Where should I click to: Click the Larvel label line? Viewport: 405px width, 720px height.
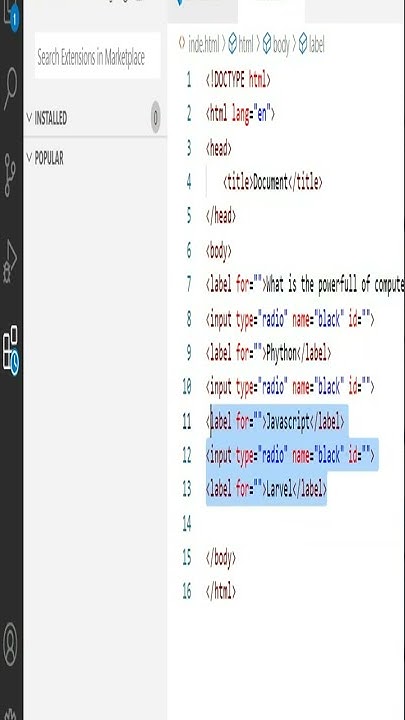266,490
